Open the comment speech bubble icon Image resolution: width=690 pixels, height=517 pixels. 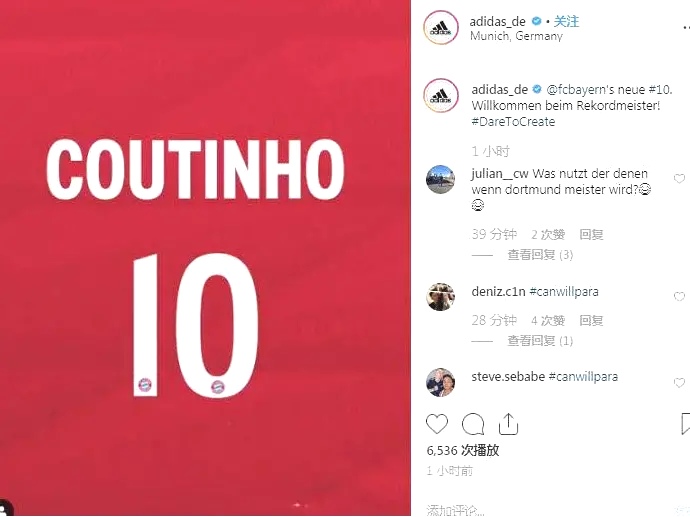(x=473, y=424)
